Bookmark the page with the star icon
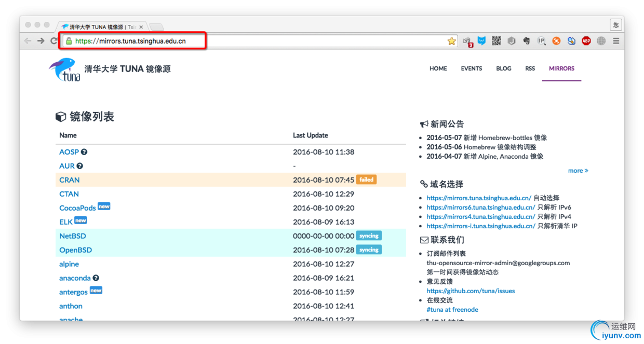Image resolution: width=644 pixels, height=344 pixels. (x=451, y=41)
